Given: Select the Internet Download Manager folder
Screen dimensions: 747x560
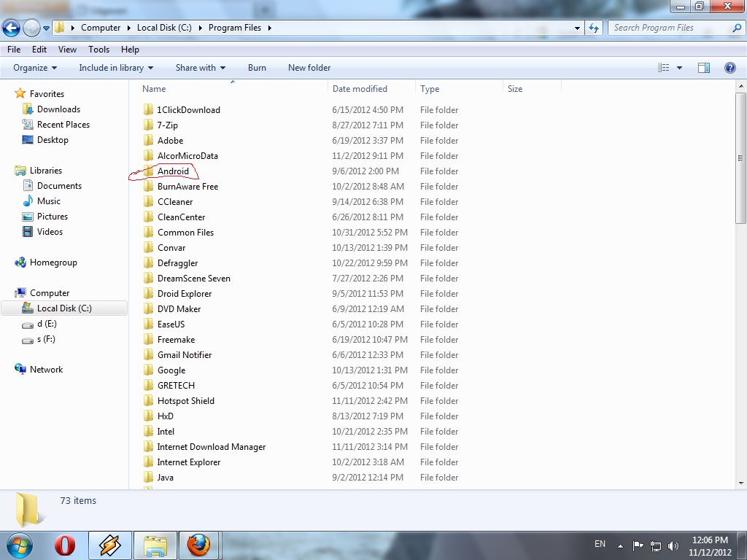Looking at the screenshot, I should tap(211, 447).
